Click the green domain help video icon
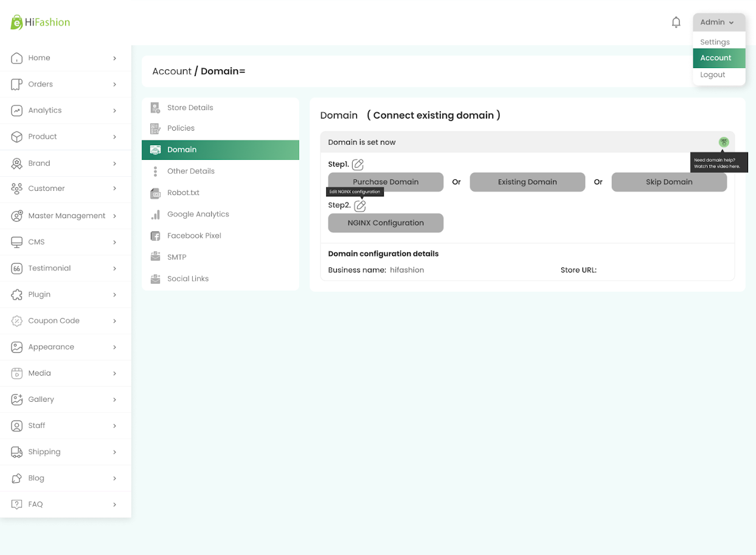This screenshot has width=756, height=555. click(724, 142)
